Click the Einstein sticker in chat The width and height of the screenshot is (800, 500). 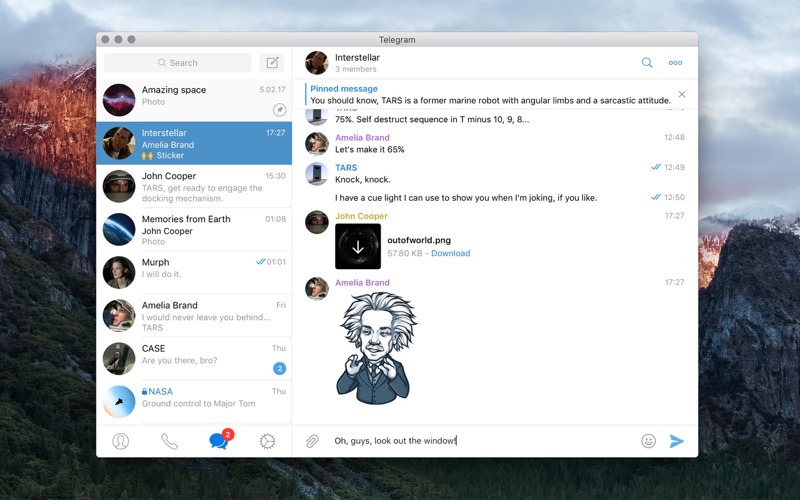point(376,347)
